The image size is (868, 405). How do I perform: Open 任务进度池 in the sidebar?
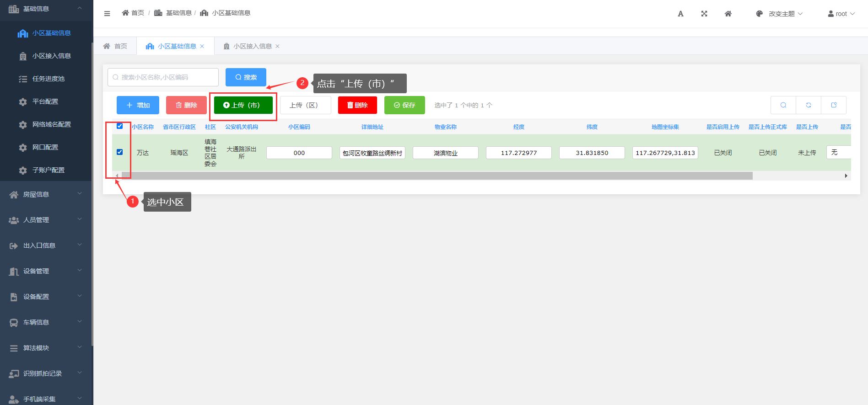pos(48,79)
